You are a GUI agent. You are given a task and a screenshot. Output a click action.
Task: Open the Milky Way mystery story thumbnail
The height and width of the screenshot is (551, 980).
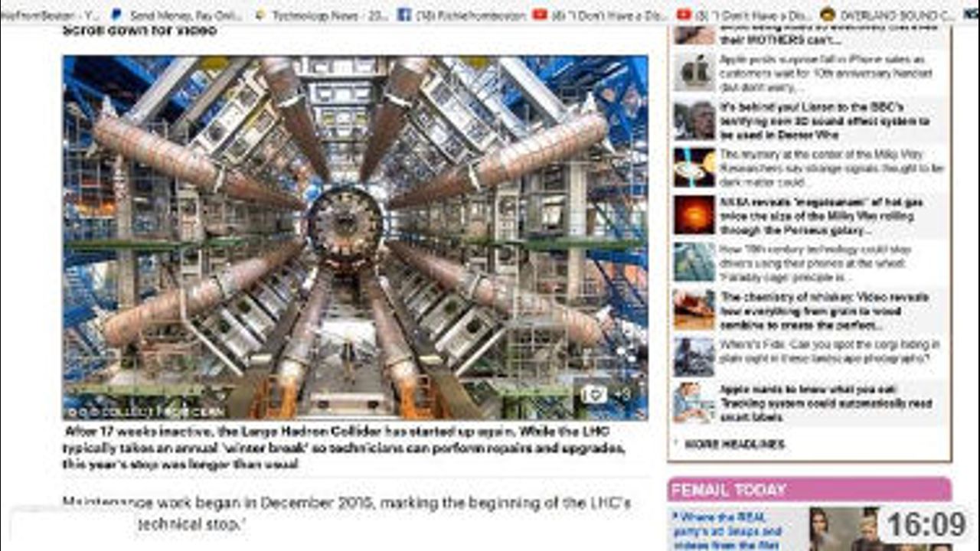coord(694,168)
